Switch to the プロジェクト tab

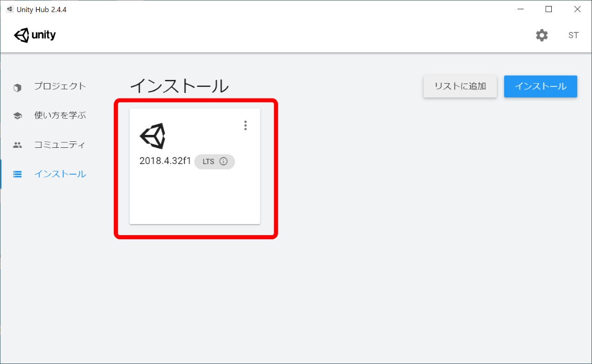pos(60,86)
